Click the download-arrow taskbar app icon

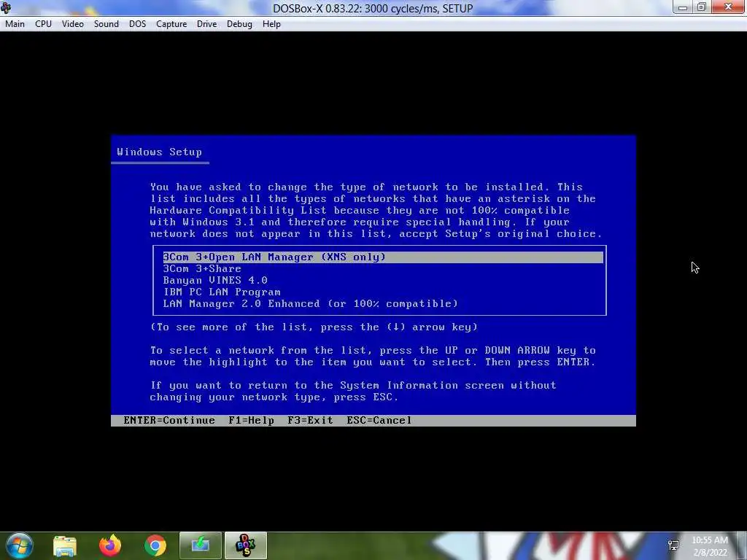[x=201, y=545]
